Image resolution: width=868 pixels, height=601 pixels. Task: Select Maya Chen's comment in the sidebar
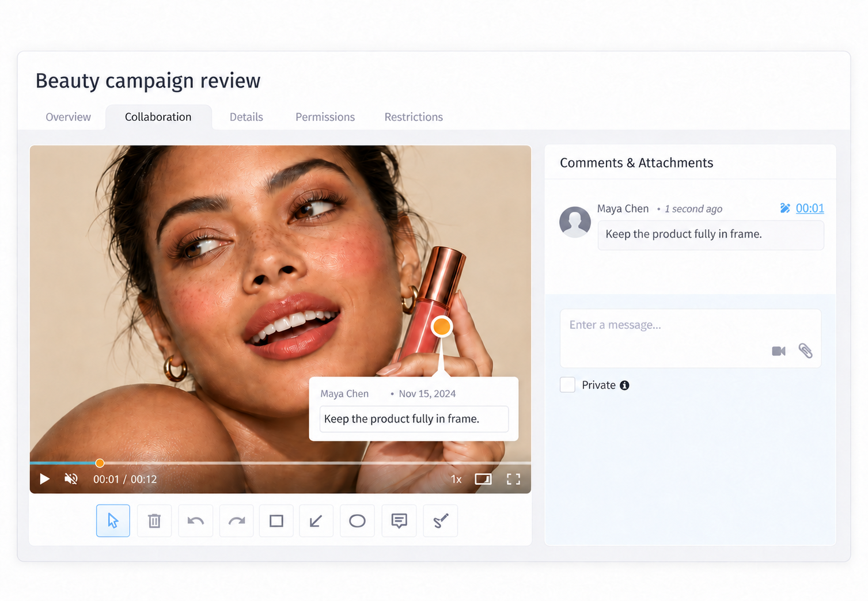(711, 235)
